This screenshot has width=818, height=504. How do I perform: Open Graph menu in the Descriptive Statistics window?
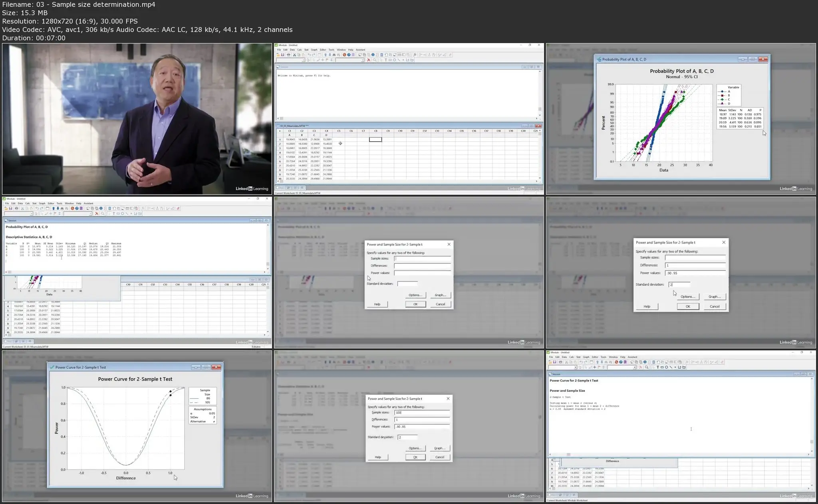pyautogui.click(x=42, y=204)
